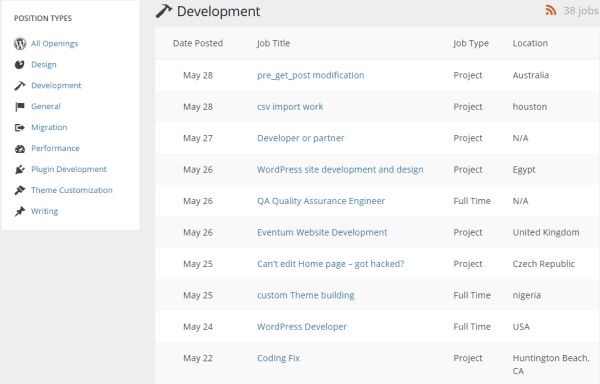Open the WordPress Developer posting
600x384 pixels.
[x=302, y=327]
